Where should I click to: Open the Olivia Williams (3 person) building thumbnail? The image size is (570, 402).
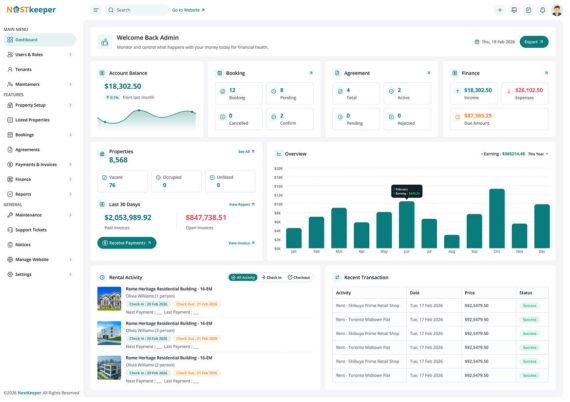point(109,333)
